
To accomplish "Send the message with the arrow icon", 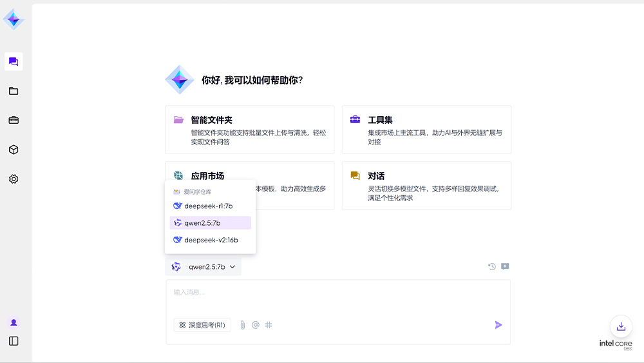I will (x=498, y=325).
